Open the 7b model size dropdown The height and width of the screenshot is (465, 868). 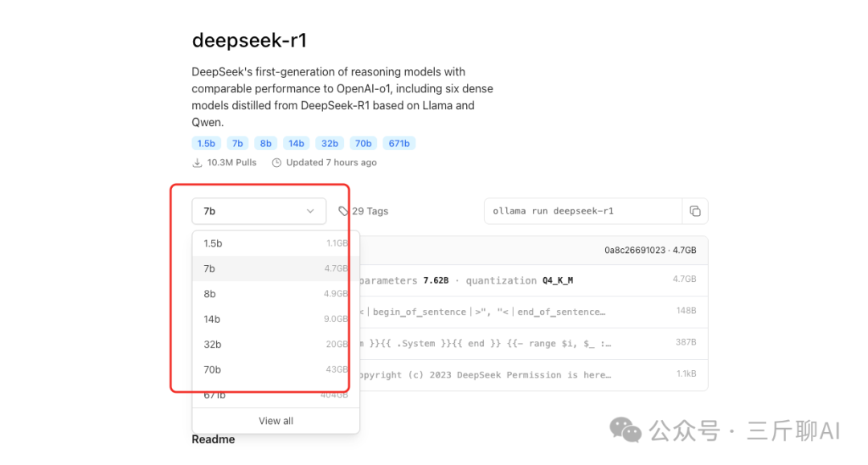259,211
